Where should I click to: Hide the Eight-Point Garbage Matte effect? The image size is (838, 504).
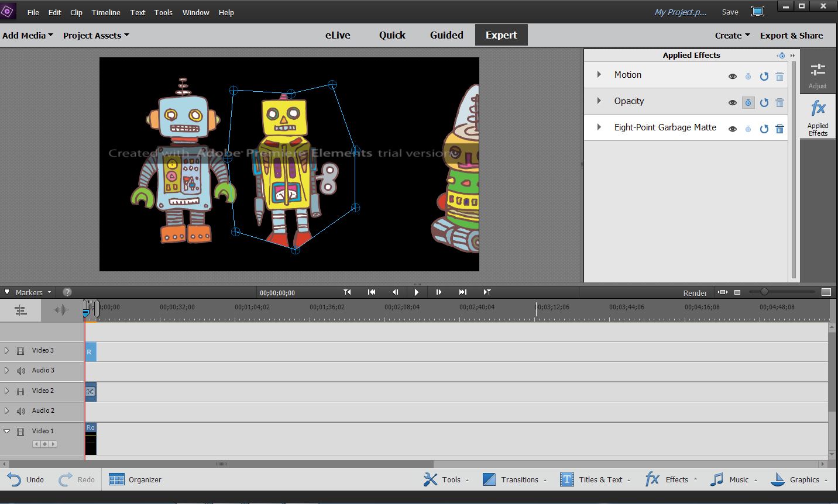pyautogui.click(x=732, y=129)
